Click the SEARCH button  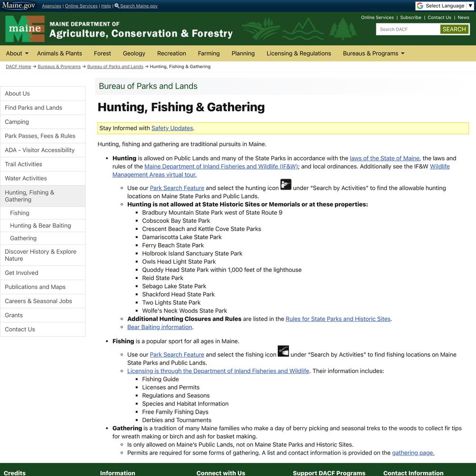(x=454, y=29)
